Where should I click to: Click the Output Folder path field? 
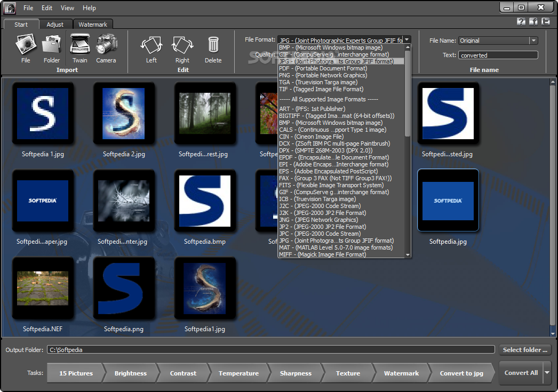(x=271, y=350)
